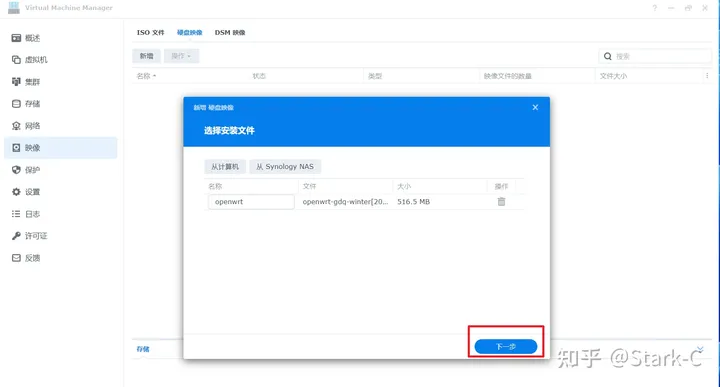Edit the openwrt name field

coord(251,202)
